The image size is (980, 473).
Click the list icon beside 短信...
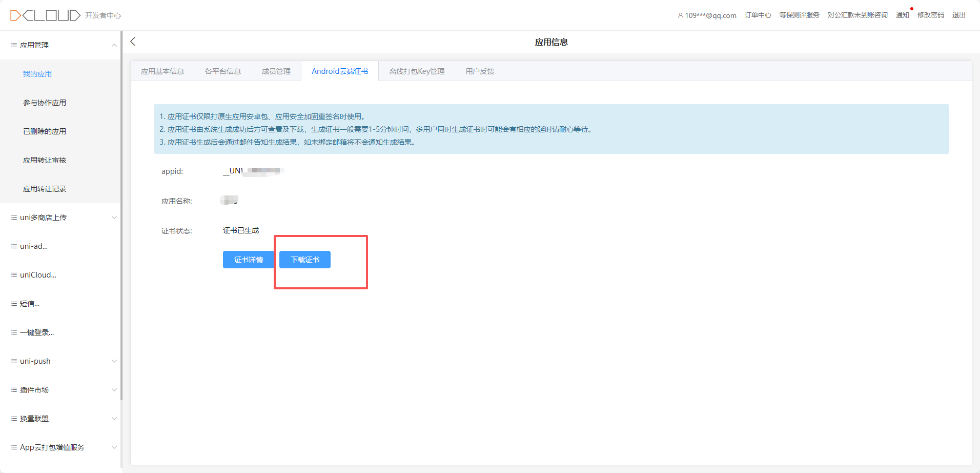[14, 304]
